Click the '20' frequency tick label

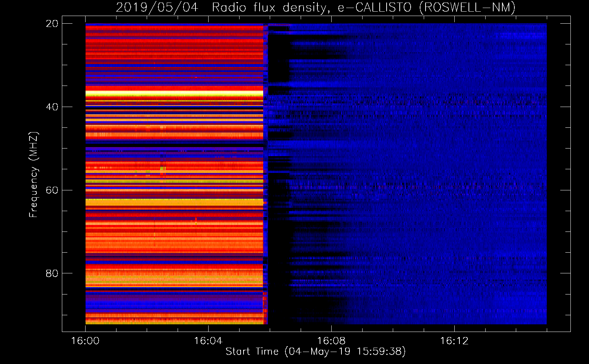pos(52,24)
